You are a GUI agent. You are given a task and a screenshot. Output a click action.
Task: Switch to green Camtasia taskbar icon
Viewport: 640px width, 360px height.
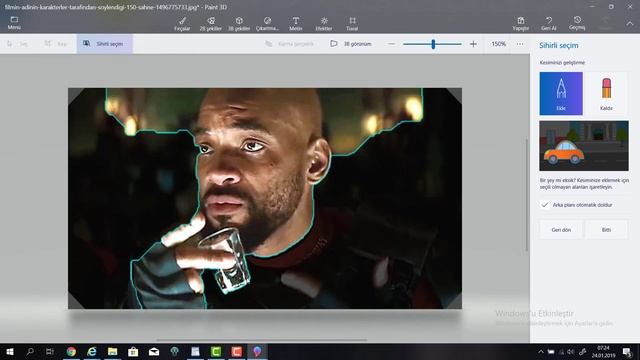216,352
